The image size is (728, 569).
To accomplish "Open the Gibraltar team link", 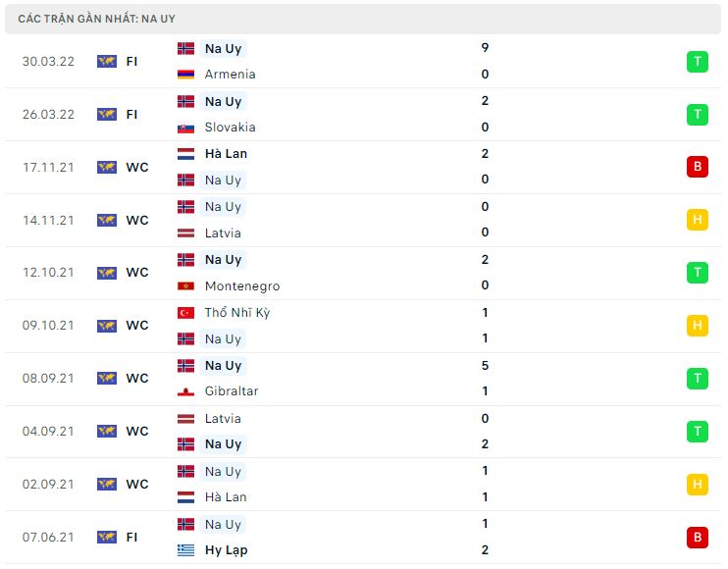I will [232, 391].
